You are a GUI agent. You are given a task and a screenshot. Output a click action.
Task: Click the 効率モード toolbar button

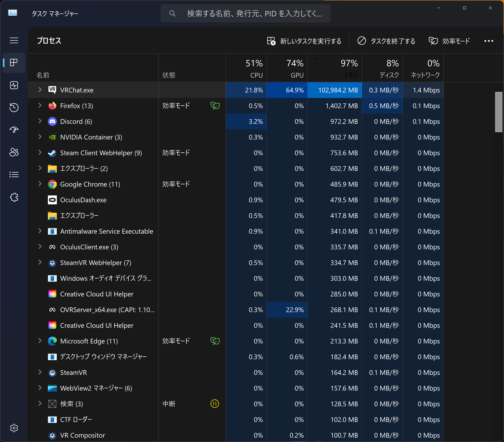coord(449,41)
